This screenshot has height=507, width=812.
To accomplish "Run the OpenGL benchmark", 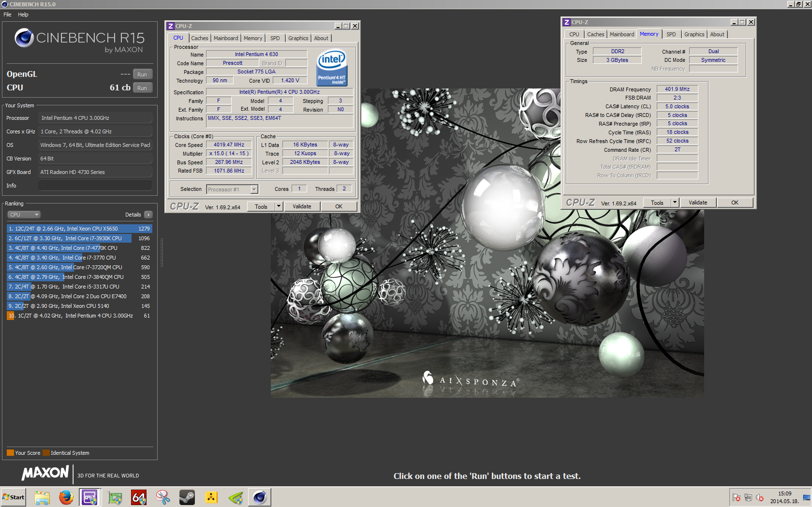I will pos(142,74).
